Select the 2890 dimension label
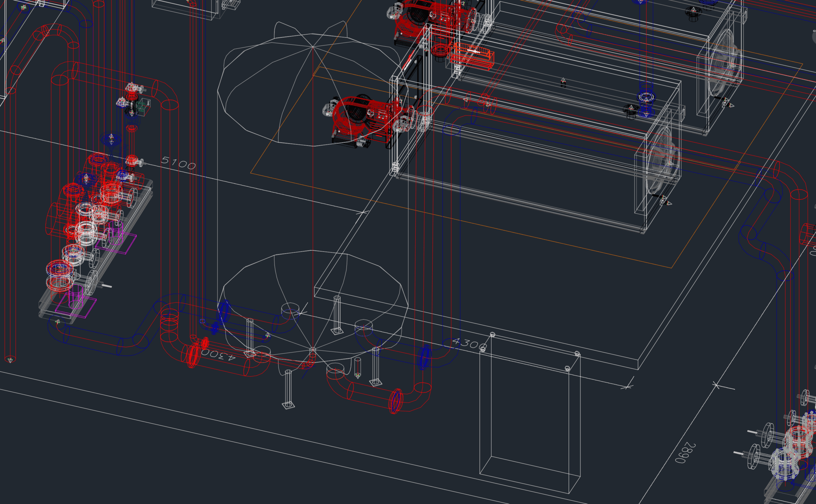816x504 pixels. pyautogui.click(x=685, y=453)
